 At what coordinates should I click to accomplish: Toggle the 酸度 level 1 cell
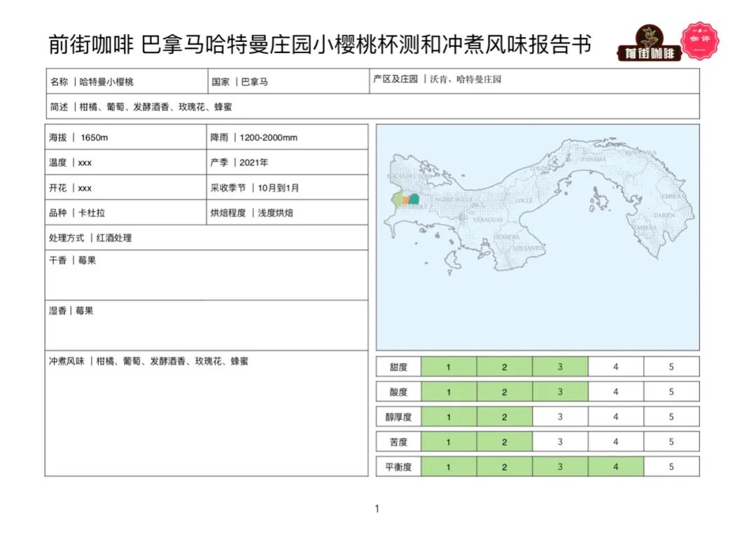[x=448, y=391]
